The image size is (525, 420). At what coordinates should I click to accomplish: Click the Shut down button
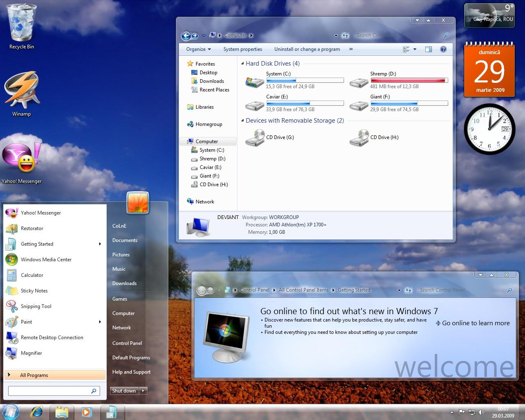[124, 391]
